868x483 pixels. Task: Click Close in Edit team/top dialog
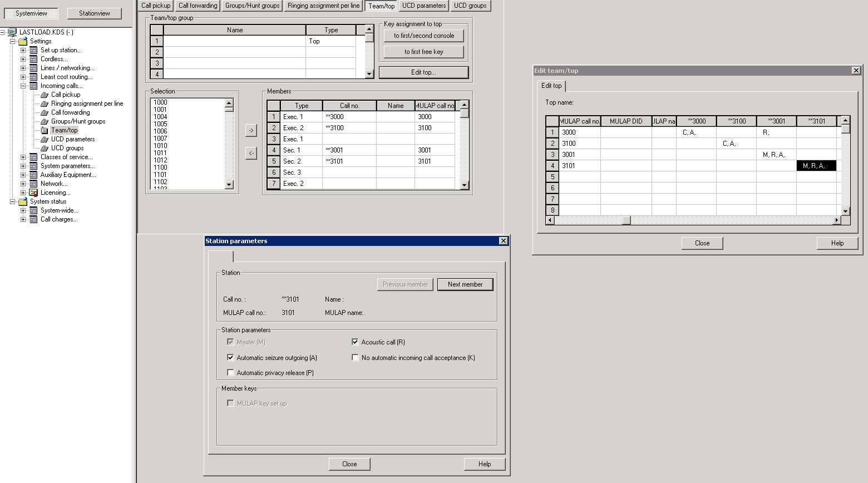pos(702,243)
